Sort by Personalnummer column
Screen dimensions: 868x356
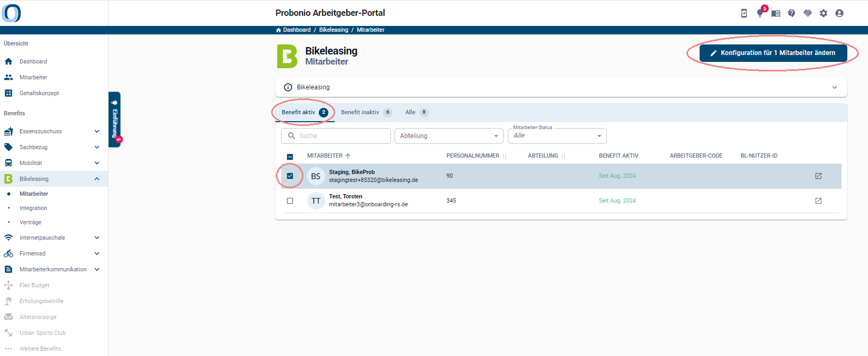pos(477,156)
